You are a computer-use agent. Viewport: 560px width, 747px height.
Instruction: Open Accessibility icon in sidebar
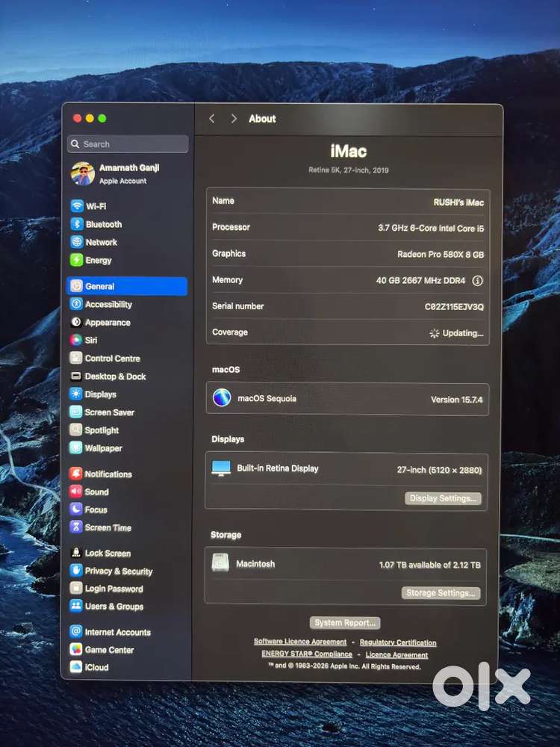[x=76, y=304]
